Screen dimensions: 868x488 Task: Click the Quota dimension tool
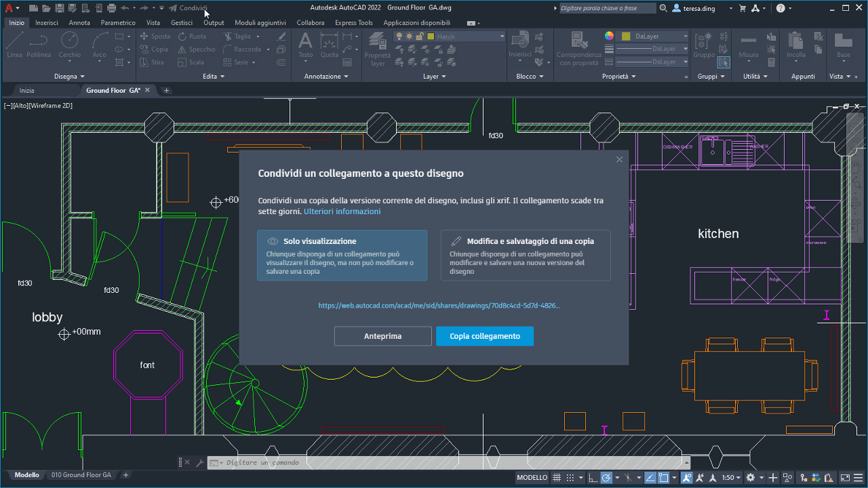click(x=330, y=45)
